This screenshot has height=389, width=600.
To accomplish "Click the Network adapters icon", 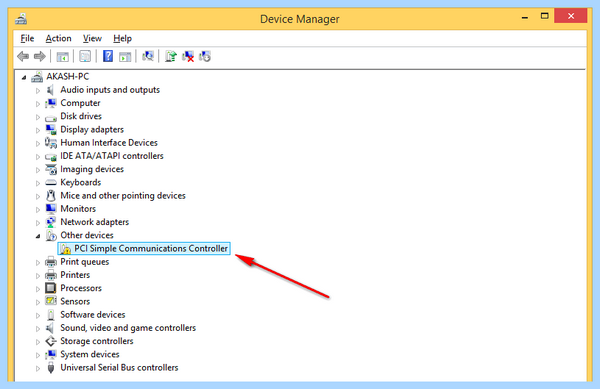I will click(x=51, y=222).
